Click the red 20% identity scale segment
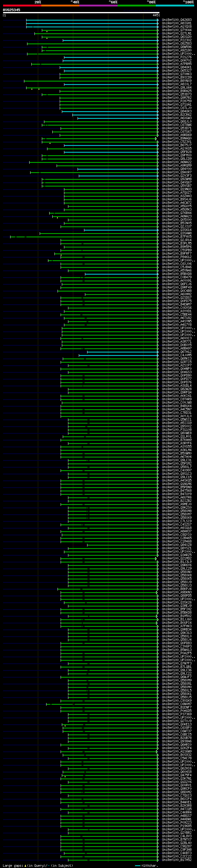197x868 pixels. click(22, 6)
